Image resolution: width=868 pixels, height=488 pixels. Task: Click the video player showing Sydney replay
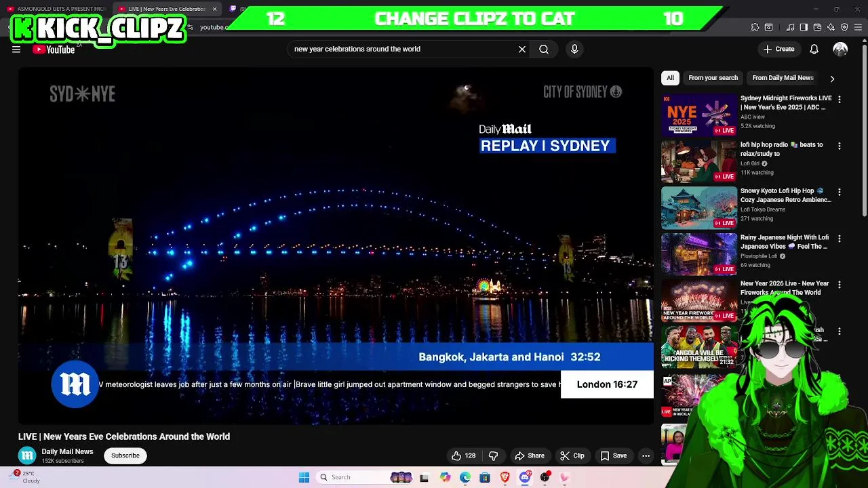[336, 245]
